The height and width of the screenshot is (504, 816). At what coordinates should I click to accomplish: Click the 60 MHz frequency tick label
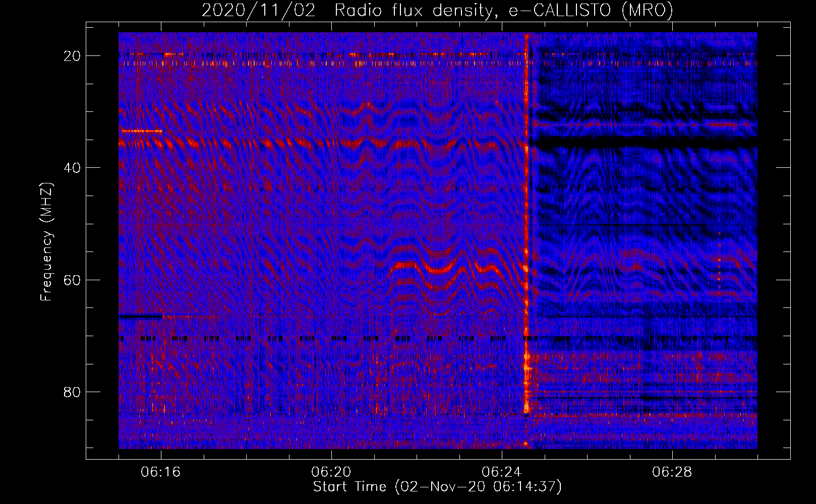[73, 280]
